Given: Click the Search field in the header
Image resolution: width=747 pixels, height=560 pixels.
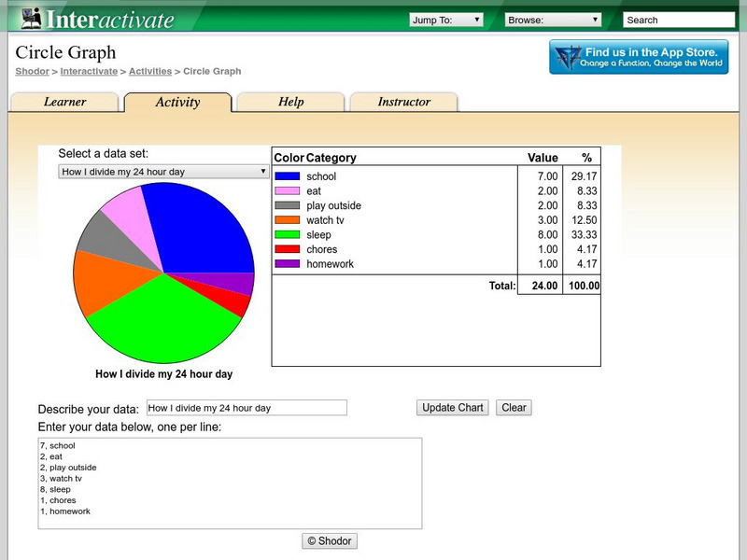Looking at the screenshot, I should [x=678, y=20].
